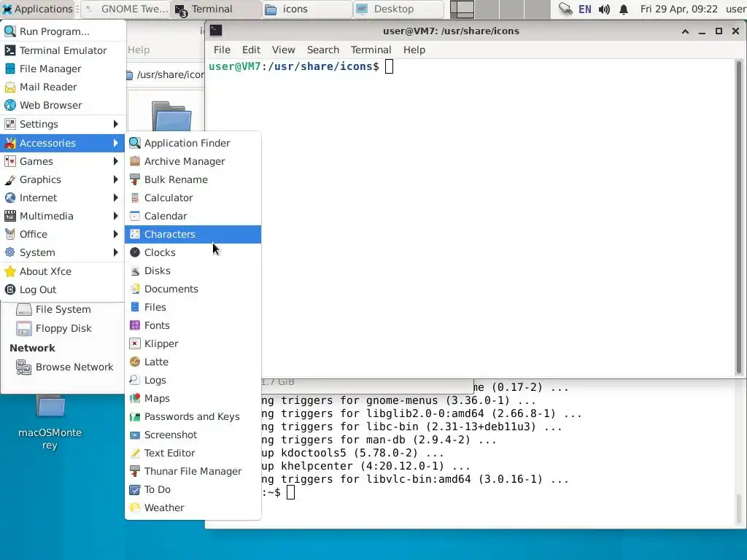Open the Fonts viewer

tap(193, 325)
